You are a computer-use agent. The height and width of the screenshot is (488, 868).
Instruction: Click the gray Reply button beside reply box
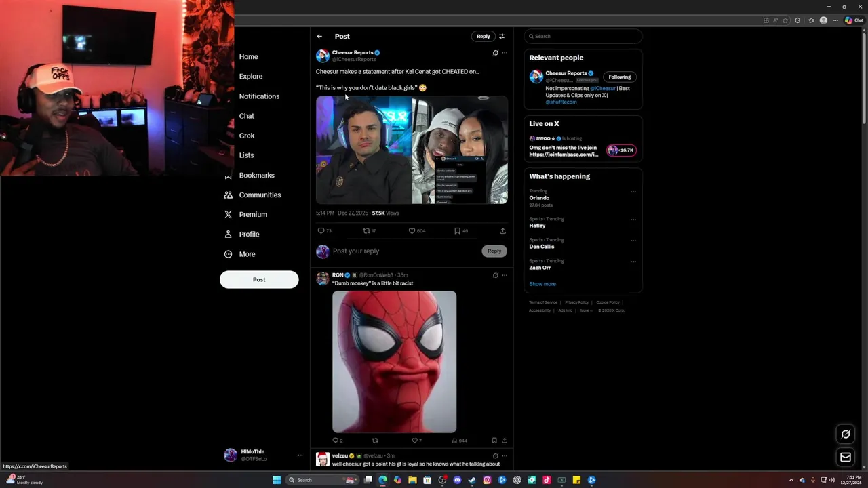494,251
